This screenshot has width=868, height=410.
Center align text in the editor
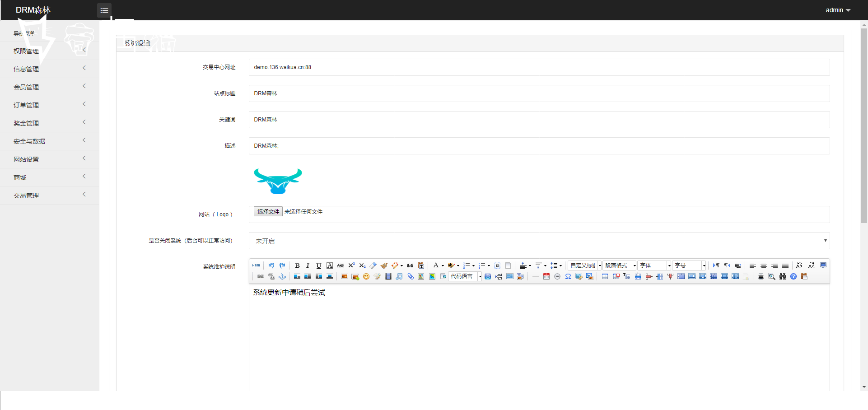click(x=764, y=266)
